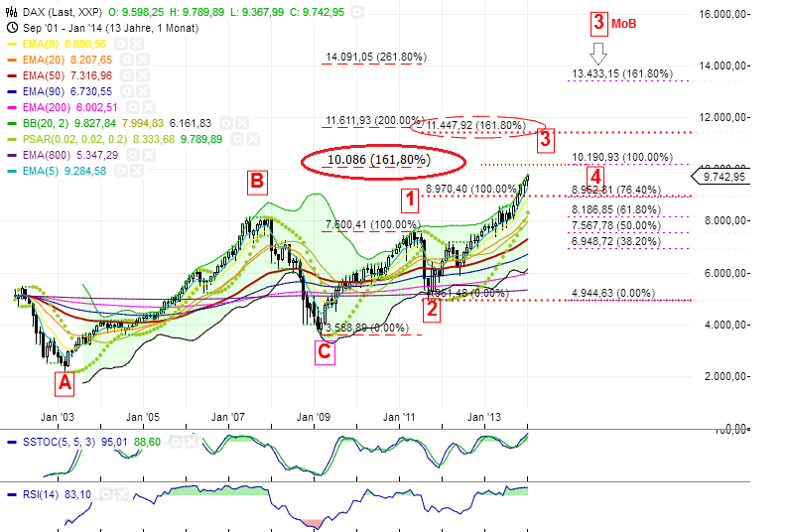Remove the PSAR indicator
Image resolution: width=787 pixels, height=532 pixels.
253,139
